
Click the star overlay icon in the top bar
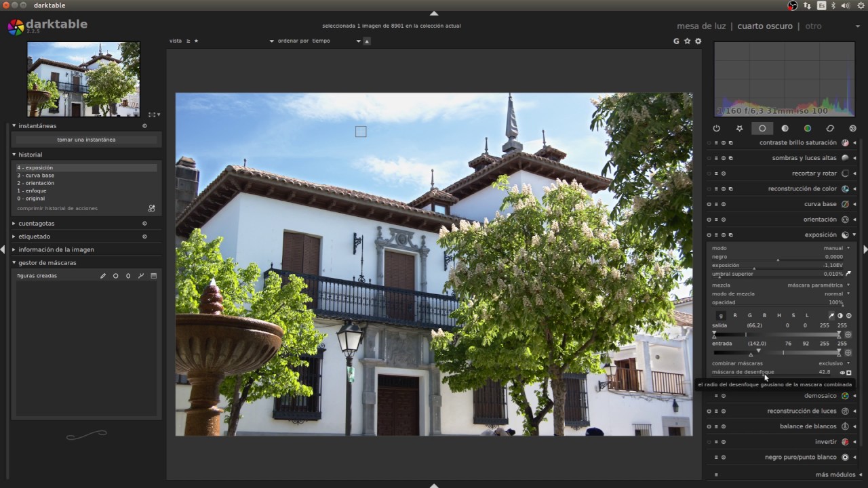coord(687,41)
